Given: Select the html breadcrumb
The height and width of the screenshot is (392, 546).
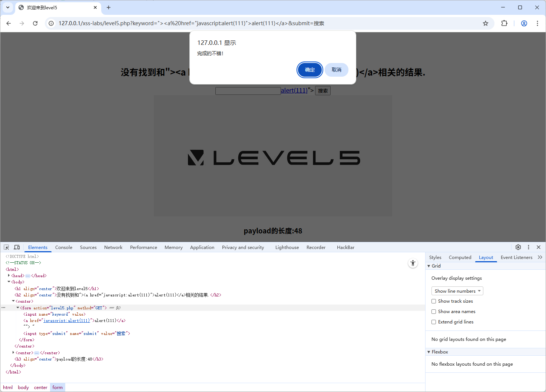Looking at the screenshot, I should click(8, 388).
